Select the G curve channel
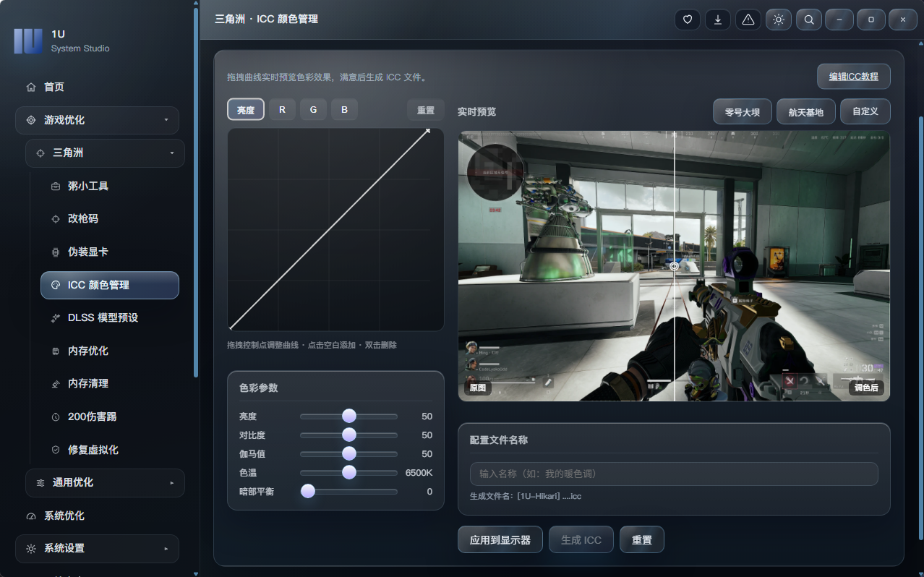Screen dimensions: 924x577 click(x=313, y=110)
